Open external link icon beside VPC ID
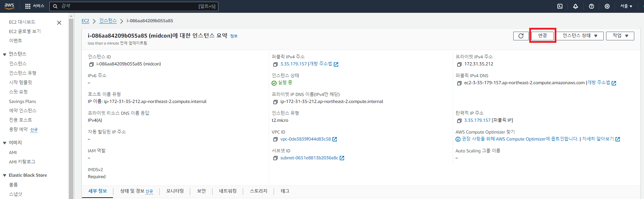 335,139
